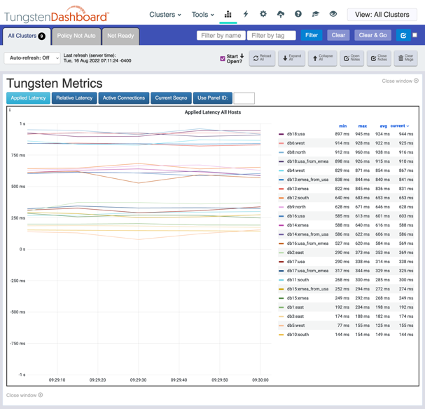Click the lightning bolt icon in navbar
Screen dimensions: 426x410
tap(246, 14)
